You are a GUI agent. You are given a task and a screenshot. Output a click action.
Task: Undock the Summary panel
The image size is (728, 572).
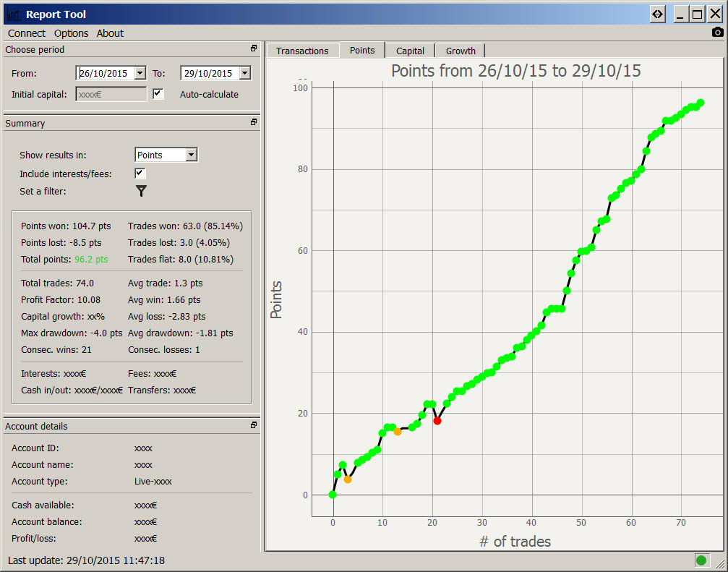(254, 123)
